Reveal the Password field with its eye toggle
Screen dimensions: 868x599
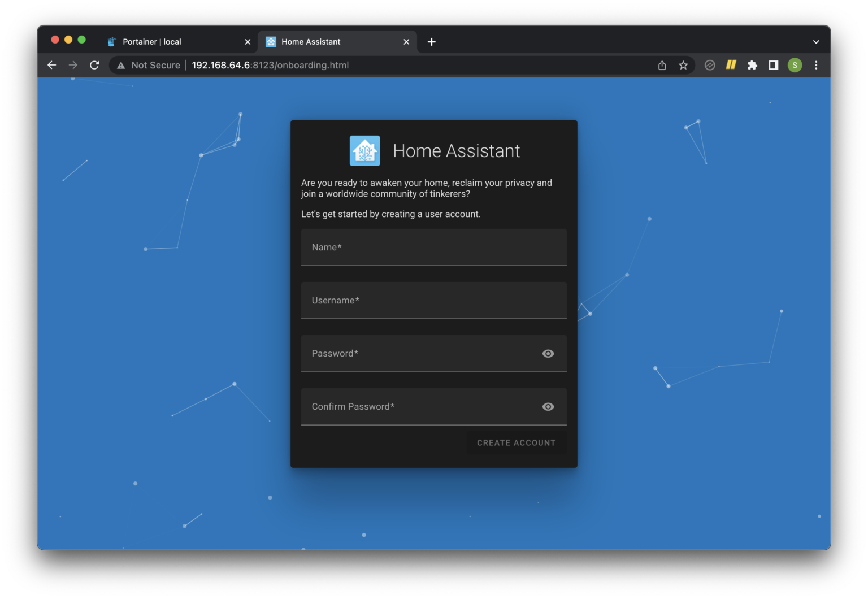[548, 353]
